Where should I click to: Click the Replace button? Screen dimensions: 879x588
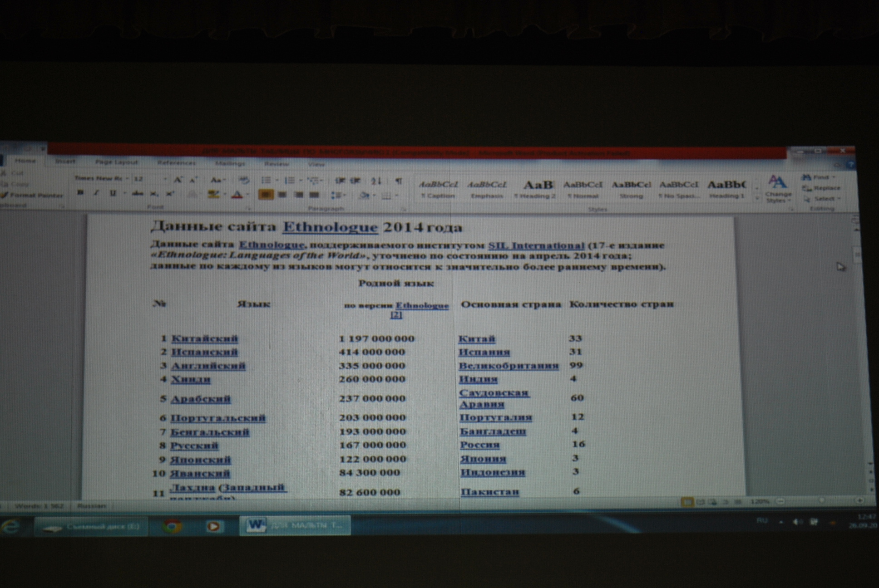[x=821, y=188]
